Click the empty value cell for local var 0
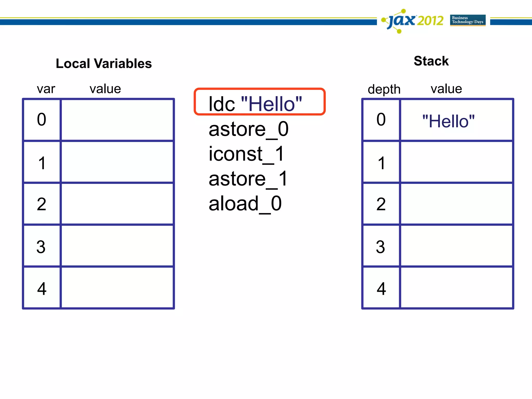532x399 pixels. point(117,120)
